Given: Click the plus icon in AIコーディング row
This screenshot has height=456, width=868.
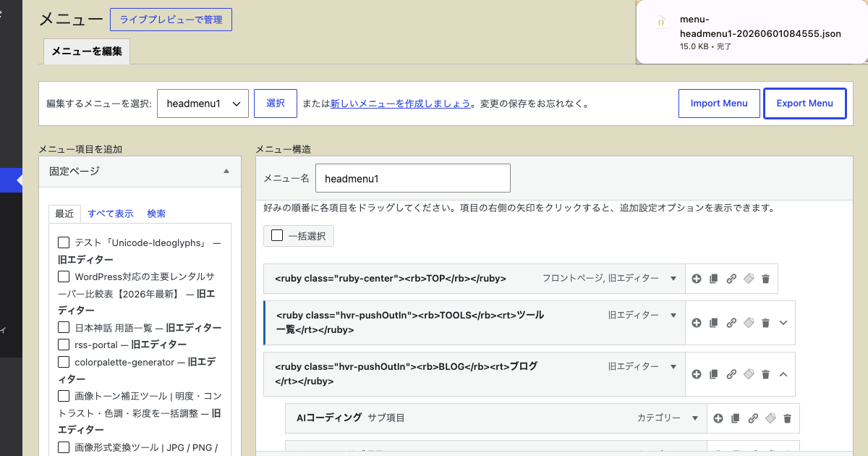Looking at the screenshot, I should tap(718, 418).
